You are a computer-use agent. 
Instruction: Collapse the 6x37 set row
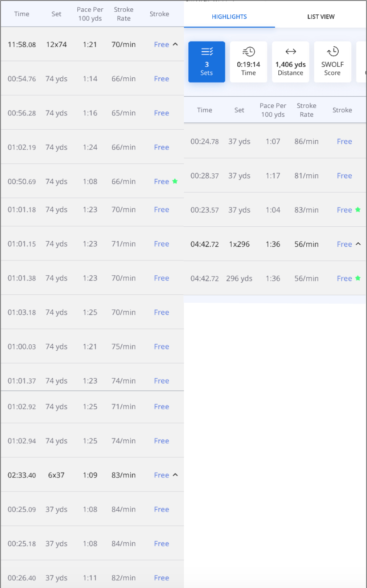tap(176, 475)
